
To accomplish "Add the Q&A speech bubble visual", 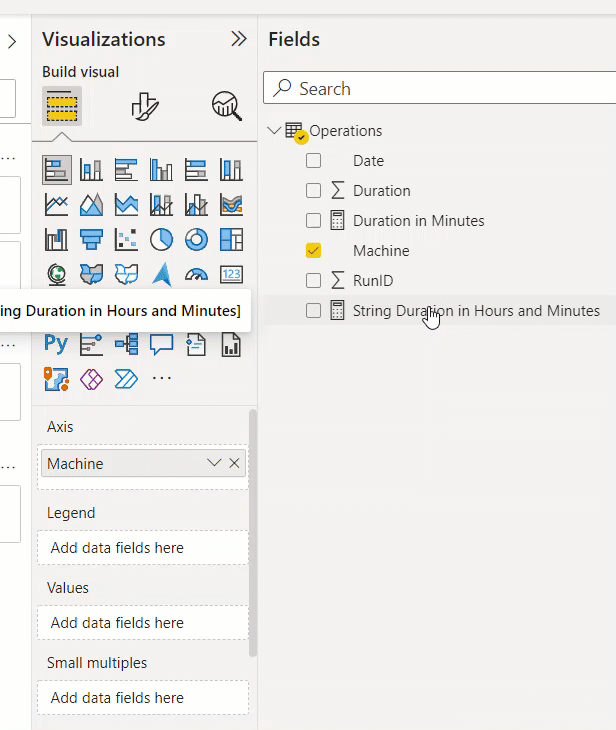I will (162, 344).
